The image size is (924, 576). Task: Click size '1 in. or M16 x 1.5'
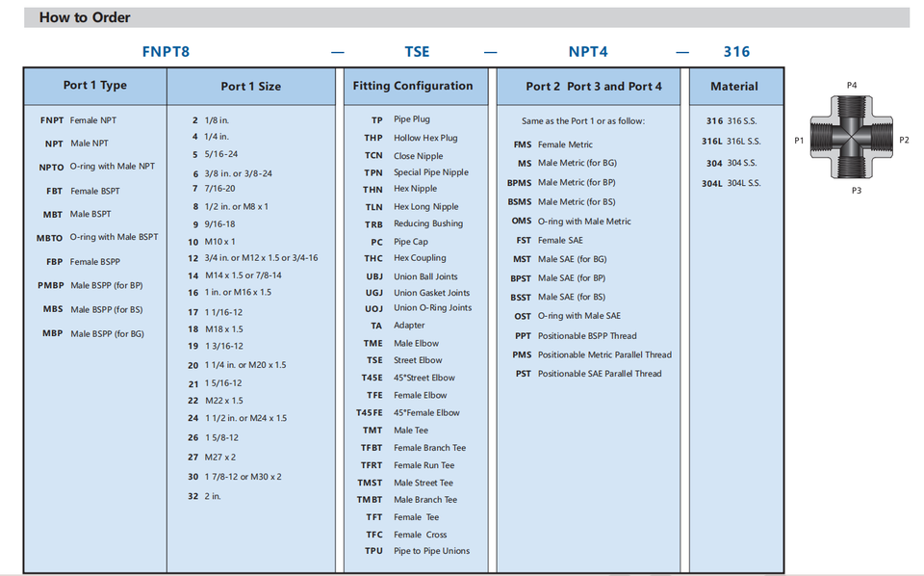[x=230, y=293]
